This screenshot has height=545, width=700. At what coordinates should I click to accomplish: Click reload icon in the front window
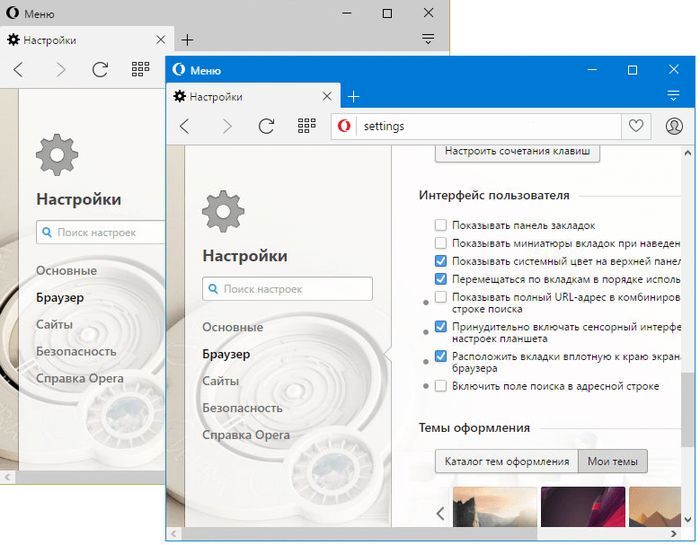(266, 126)
